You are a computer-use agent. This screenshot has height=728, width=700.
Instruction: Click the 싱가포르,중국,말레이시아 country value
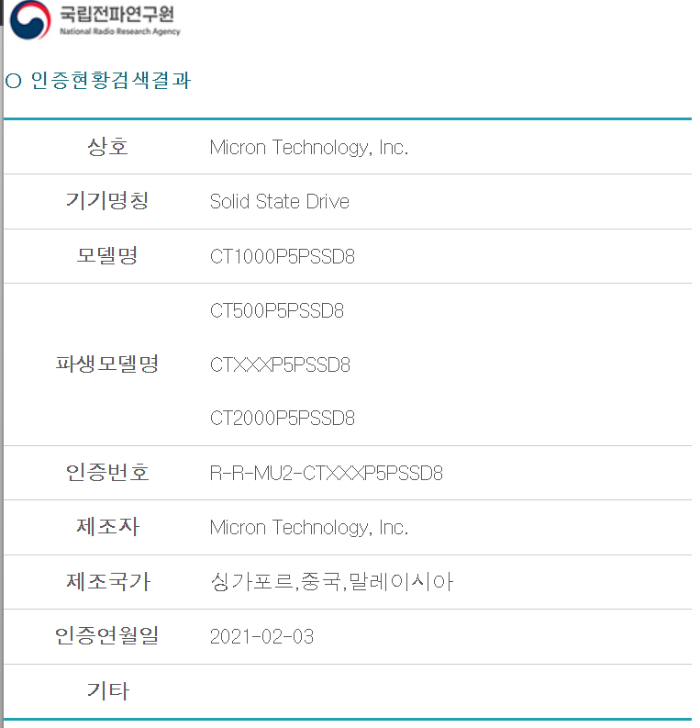[332, 582]
